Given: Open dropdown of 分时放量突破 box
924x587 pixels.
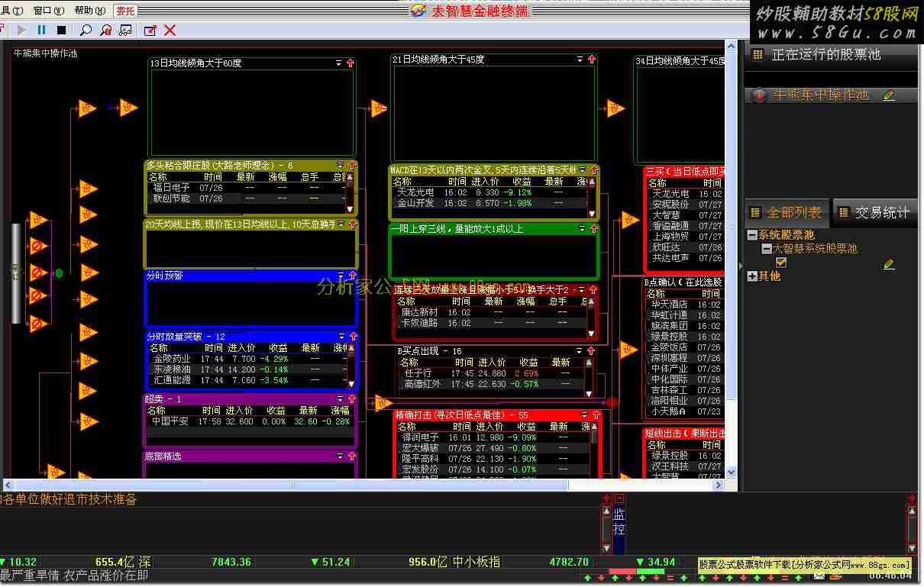Looking at the screenshot, I should (341, 337).
